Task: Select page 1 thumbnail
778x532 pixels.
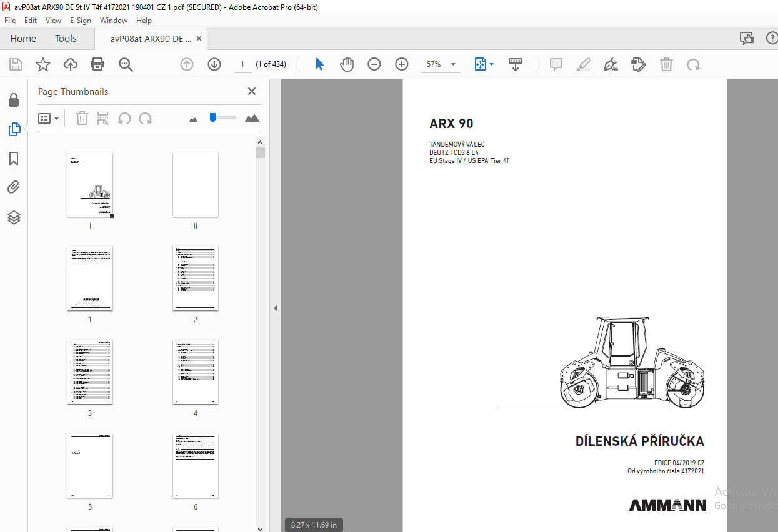Action: pyautogui.click(x=90, y=278)
